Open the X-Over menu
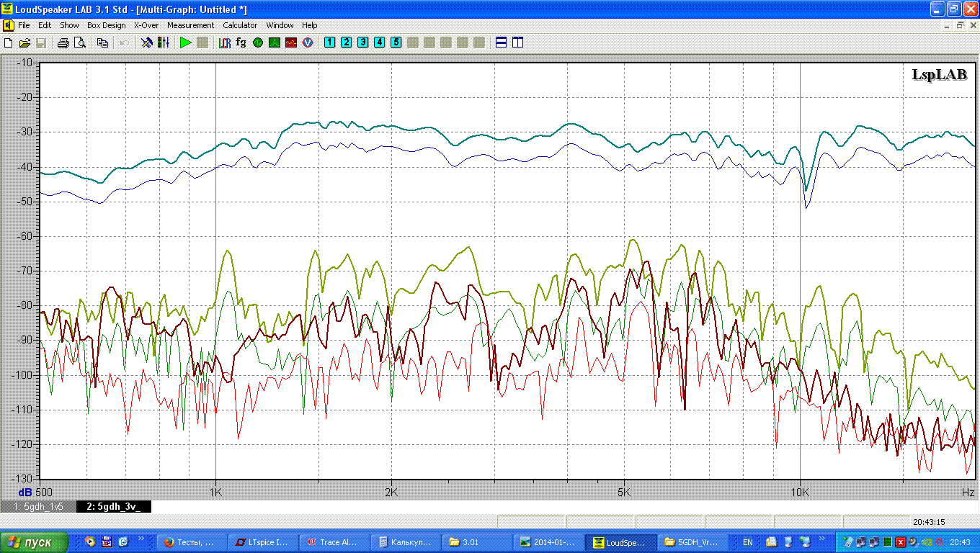Screen dimensions: 980x553 click(x=146, y=25)
